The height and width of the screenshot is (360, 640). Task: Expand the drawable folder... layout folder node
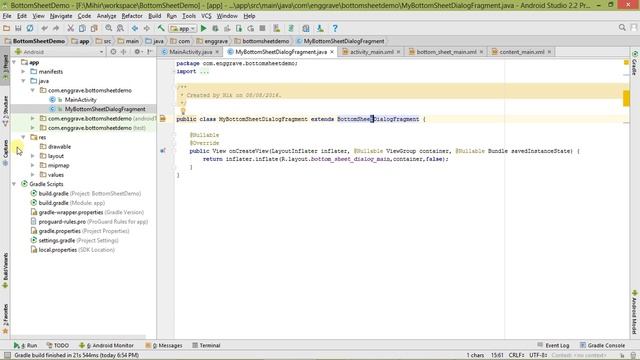click(x=33, y=156)
